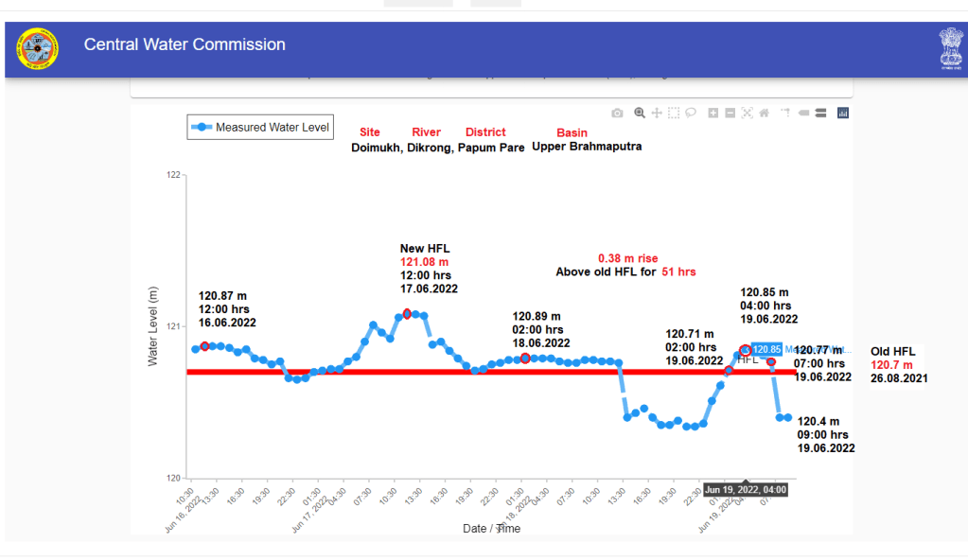This screenshot has height=560, width=968.
Task: Enable compare data on hover
Action: [x=820, y=113]
